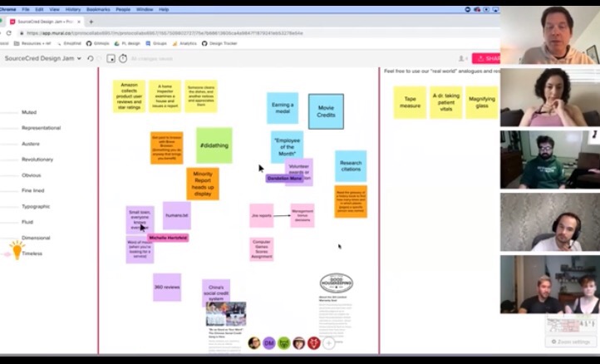Viewport: 600px width, 364px height.
Task: Close the SourceCred Design Jam tab
Action: [x=79, y=22]
